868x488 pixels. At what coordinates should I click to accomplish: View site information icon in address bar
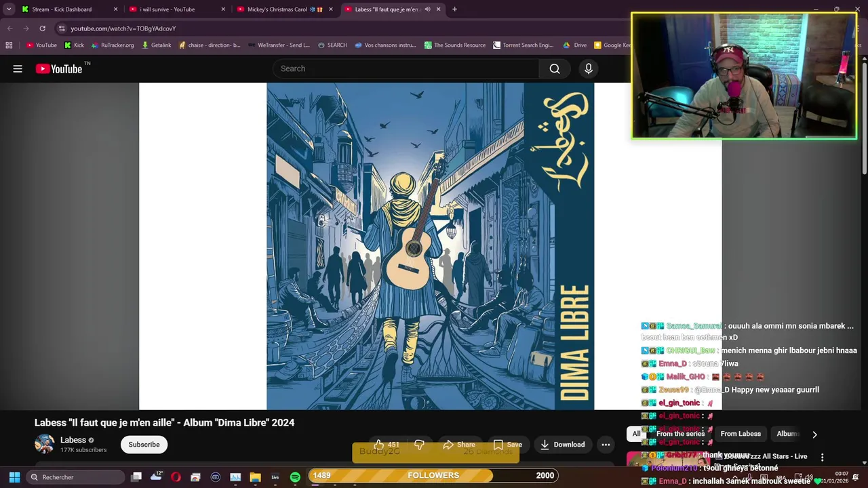(x=61, y=28)
